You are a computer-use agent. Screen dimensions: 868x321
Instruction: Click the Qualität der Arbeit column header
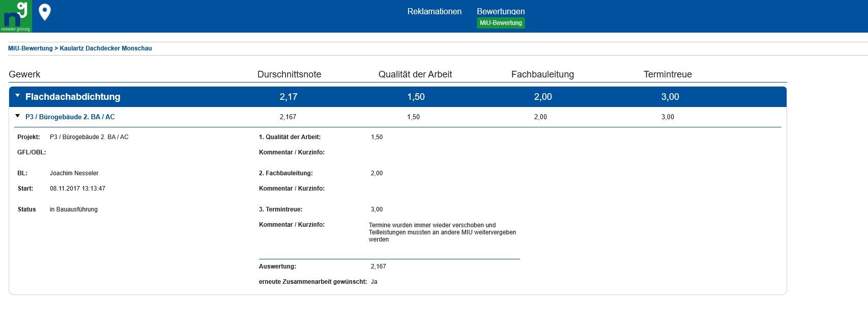(x=415, y=74)
